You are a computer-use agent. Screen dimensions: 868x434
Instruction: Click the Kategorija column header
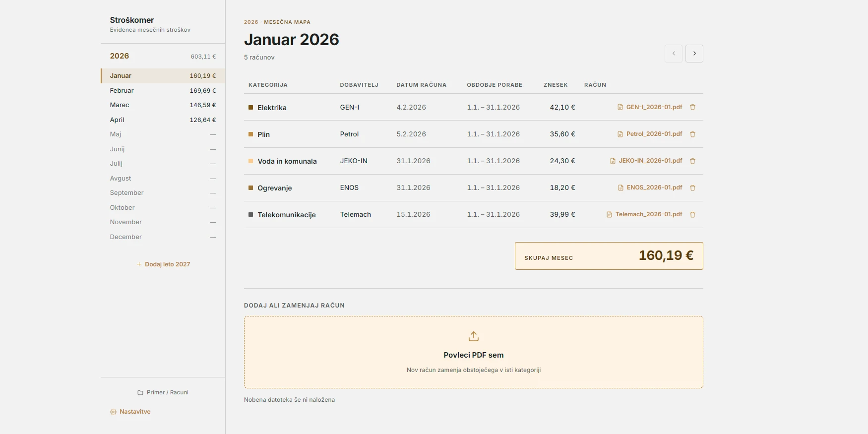[x=268, y=85]
